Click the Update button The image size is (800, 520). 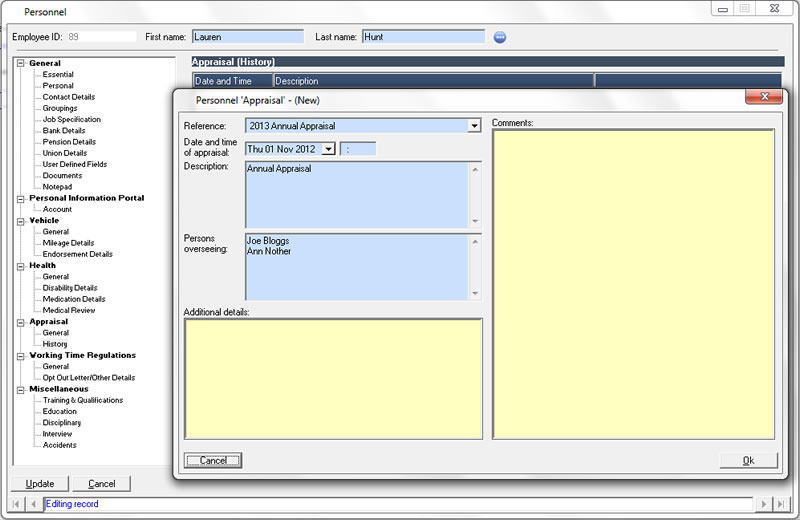click(40, 484)
